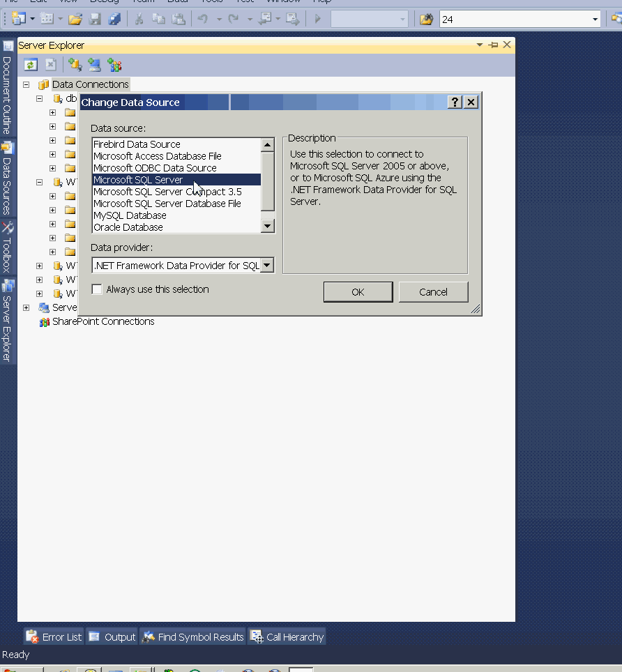Open the Redo history dropdown arrow
Image resolution: width=622 pixels, height=672 pixels.
click(x=250, y=20)
